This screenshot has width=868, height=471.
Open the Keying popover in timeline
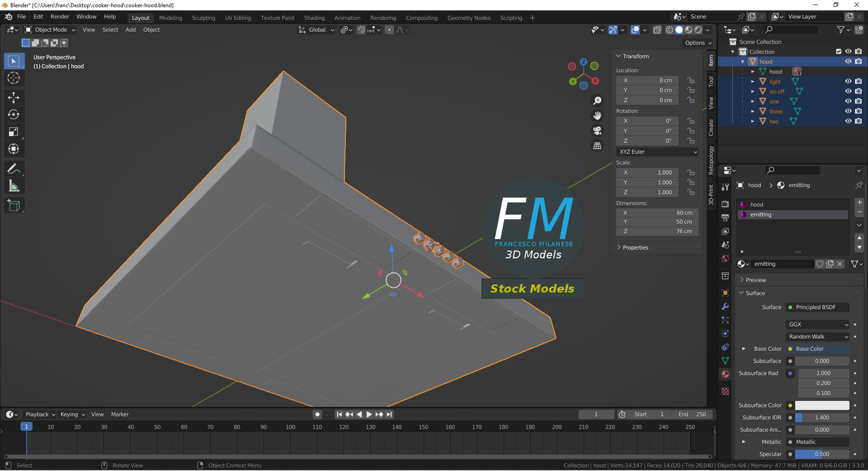(x=72, y=414)
